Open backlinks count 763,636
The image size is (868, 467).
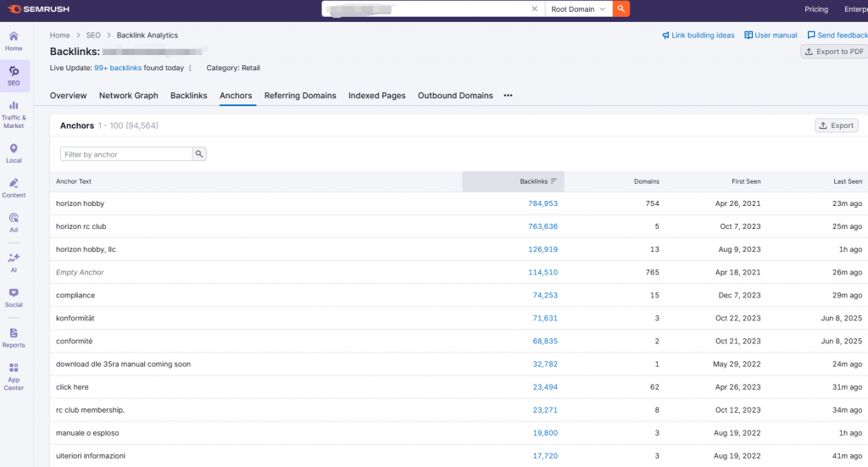coord(542,226)
